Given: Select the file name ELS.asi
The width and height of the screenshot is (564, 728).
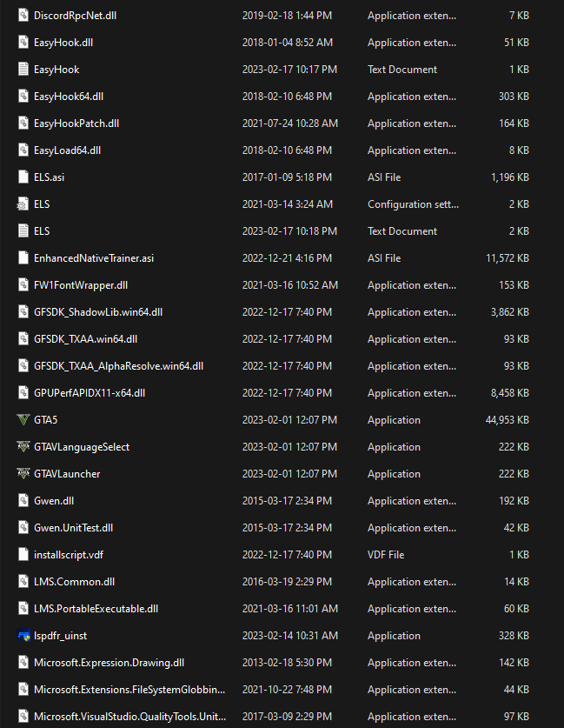Looking at the screenshot, I should pyautogui.click(x=50, y=177).
